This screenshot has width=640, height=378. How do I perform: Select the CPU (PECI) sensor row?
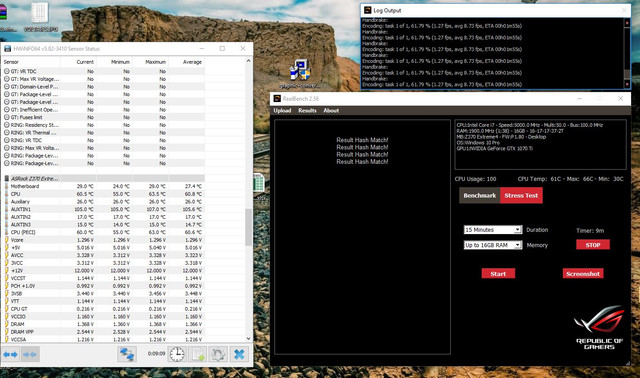click(103, 232)
